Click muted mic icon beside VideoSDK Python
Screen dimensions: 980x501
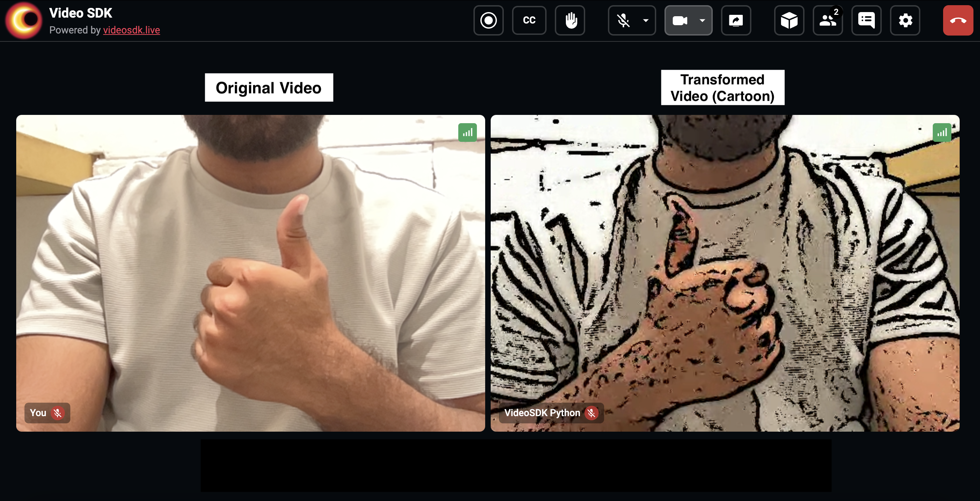tap(592, 413)
